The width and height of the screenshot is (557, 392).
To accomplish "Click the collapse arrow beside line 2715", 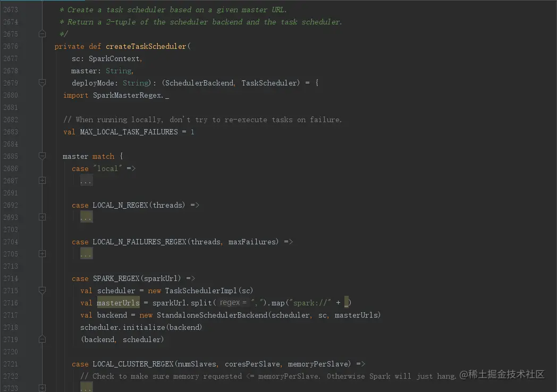I will [42, 291].
